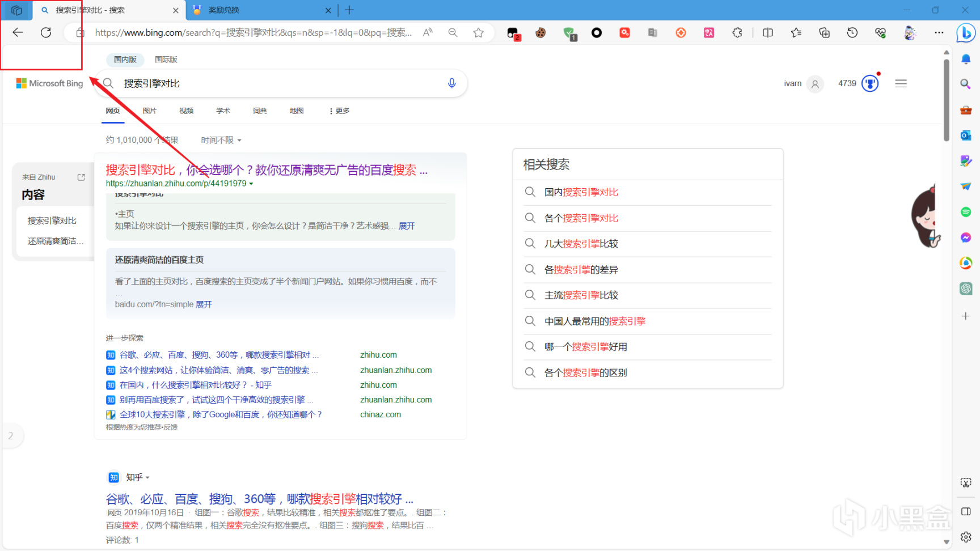Open the chinaz.com 全球10大搜索引擎 link
Image resolution: width=980 pixels, height=551 pixels.
point(221,415)
